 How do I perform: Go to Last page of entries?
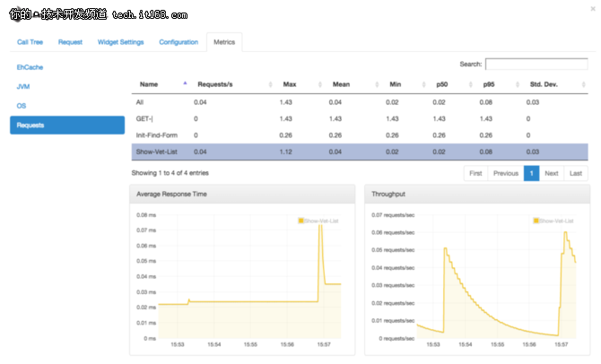(x=576, y=173)
